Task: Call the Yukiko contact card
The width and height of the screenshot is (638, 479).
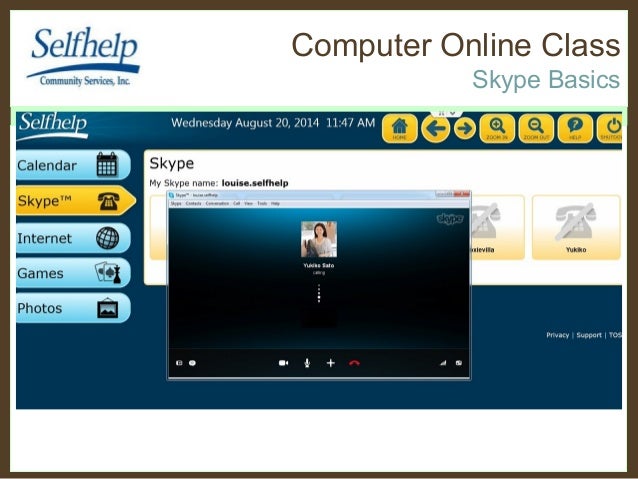Action: click(576, 227)
